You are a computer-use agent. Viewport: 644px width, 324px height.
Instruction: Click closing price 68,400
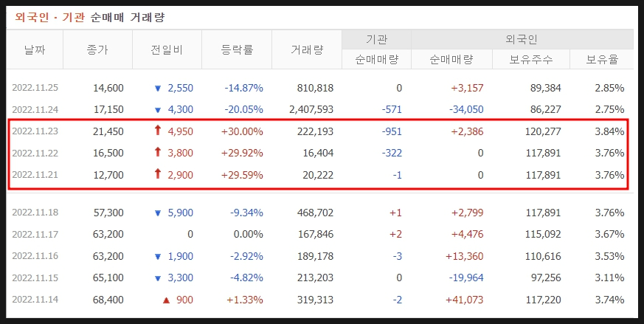click(x=108, y=300)
